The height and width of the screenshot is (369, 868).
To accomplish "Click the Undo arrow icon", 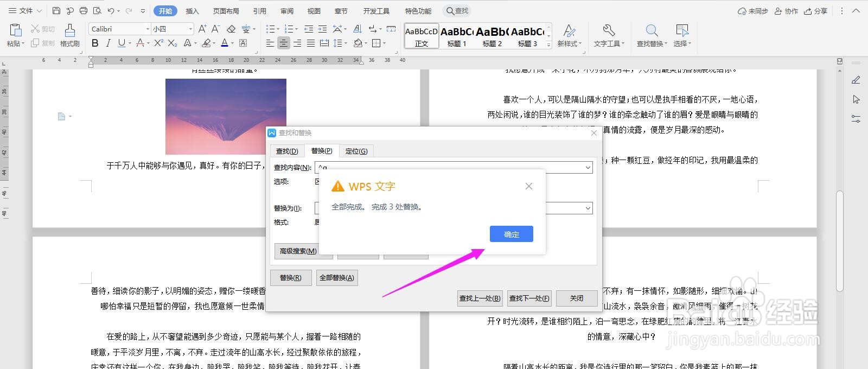I will point(111,11).
